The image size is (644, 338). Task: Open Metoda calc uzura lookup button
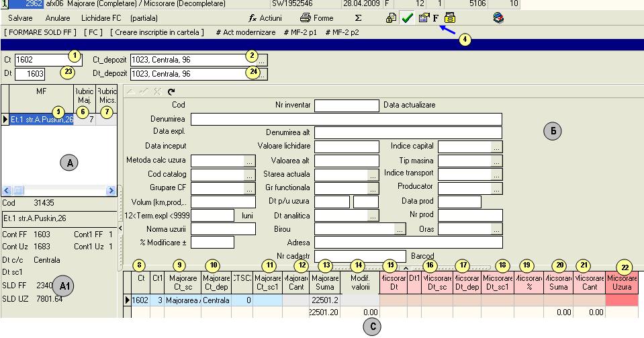[249, 161]
